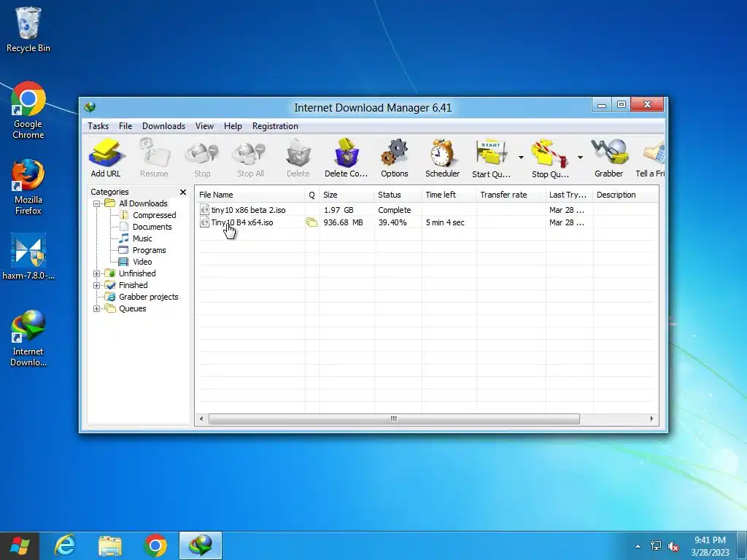Screen dimensions: 747x560
Task: Click the Stop All toolbar icon
Action: 250,157
